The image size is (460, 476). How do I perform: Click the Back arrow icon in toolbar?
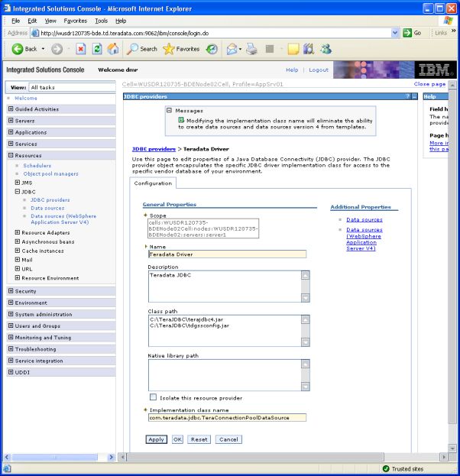click(x=18, y=49)
